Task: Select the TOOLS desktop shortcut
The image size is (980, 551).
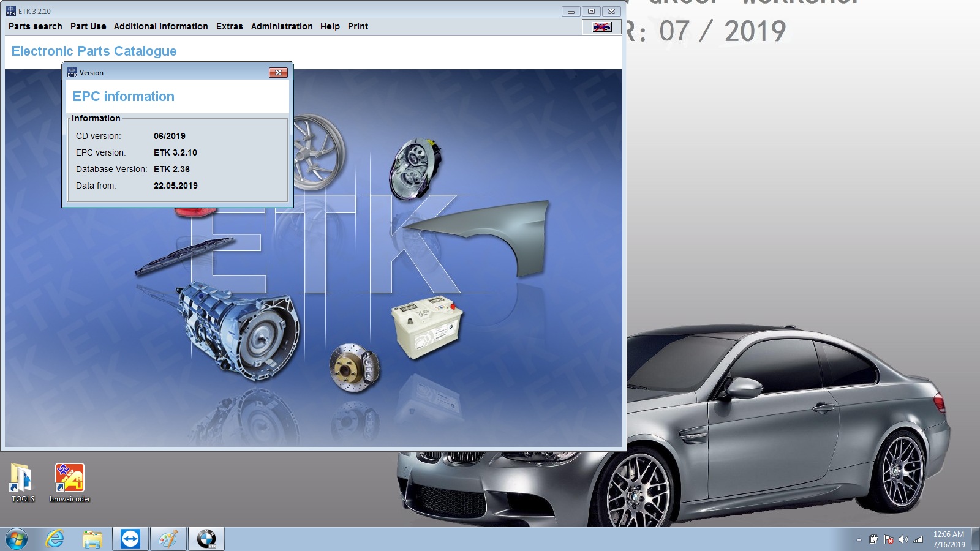Action: point(23,483)
